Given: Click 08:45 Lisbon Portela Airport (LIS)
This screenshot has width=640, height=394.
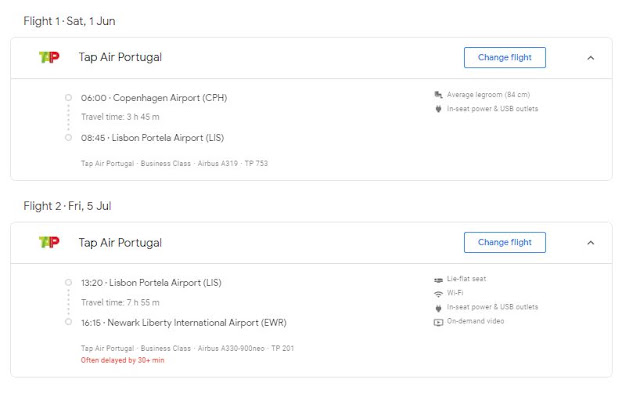Looking at the screenshot, I should click(152, 138).
